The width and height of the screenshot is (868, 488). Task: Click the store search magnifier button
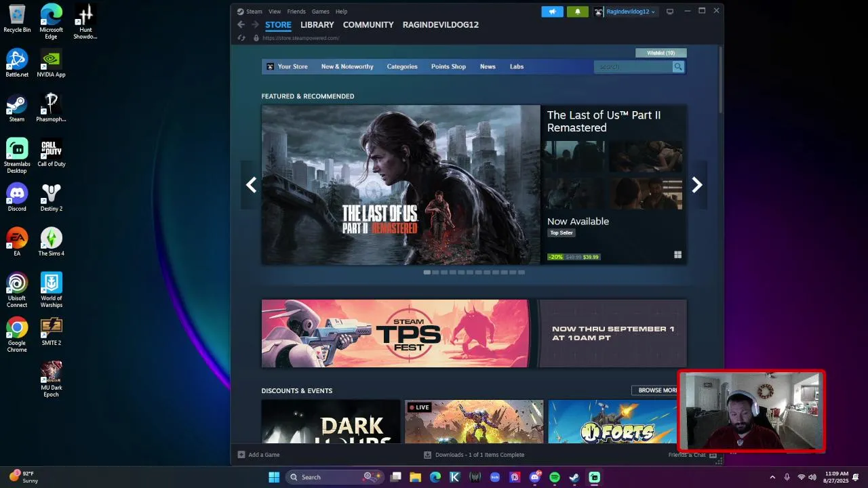(677, 66)
